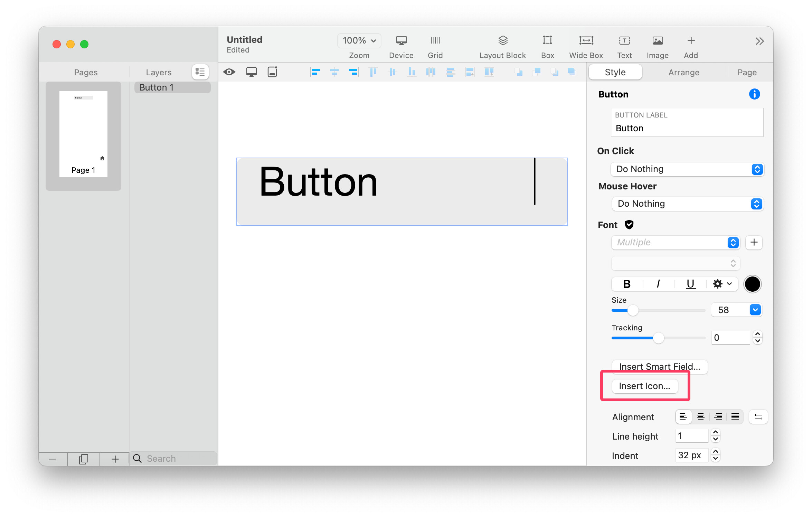Toggle bold text formatting
812x517 pixels.
coord(626,284)
